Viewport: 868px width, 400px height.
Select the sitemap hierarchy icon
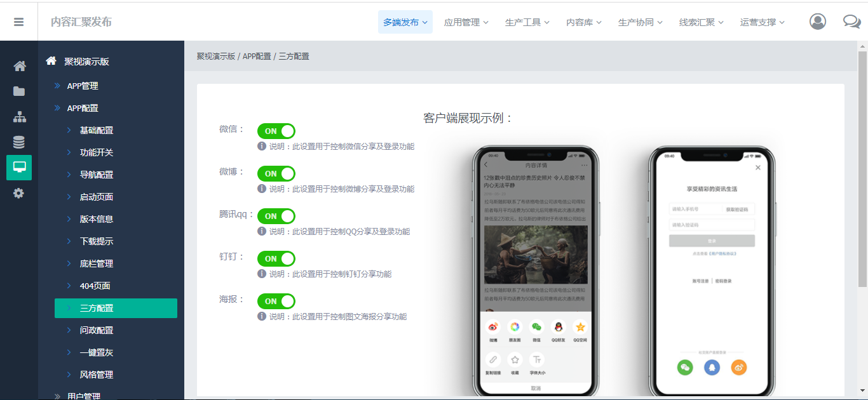[19, 117]
